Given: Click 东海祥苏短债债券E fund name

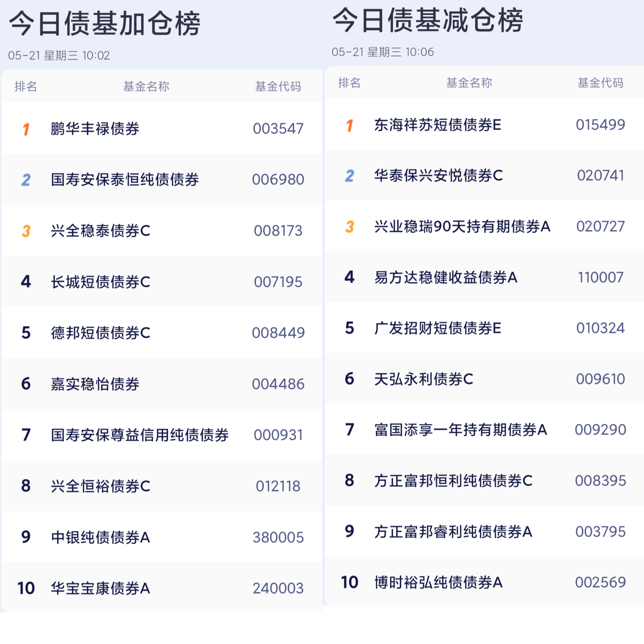Looking at the screenshot, I should (x=438, y=125).
